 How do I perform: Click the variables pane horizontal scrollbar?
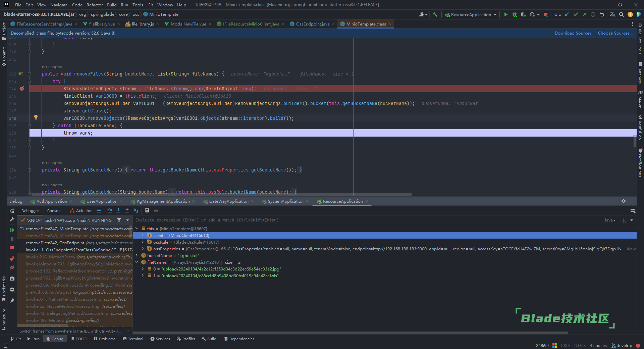pyautogui.click(x=351, y=333)
